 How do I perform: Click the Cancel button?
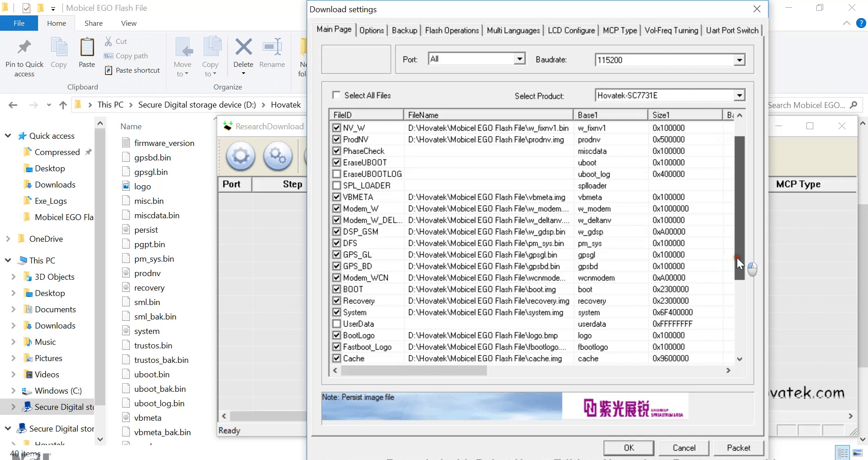683,448
